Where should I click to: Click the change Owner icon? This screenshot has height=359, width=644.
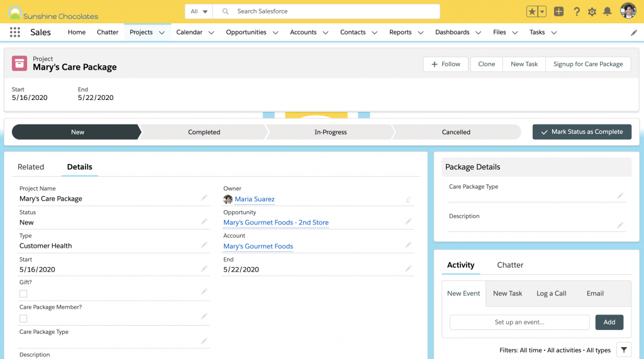point(408,200)
